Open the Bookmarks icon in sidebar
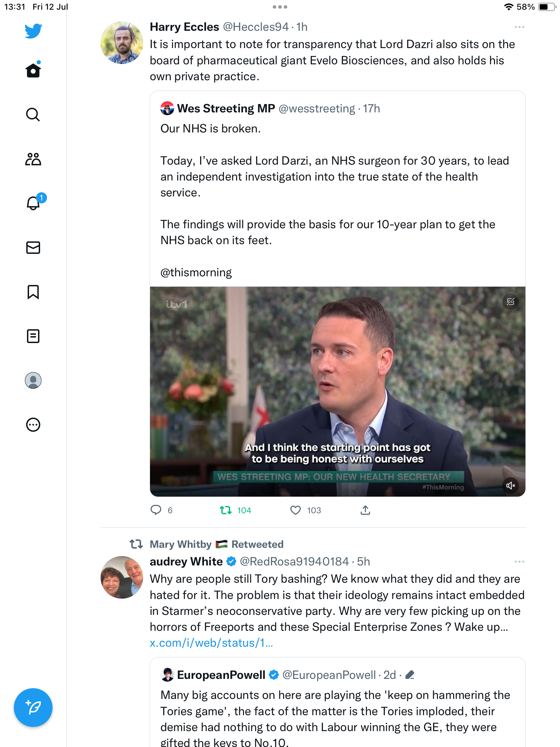The width and height of the screenshot is (560, 747). pos(33,292)
